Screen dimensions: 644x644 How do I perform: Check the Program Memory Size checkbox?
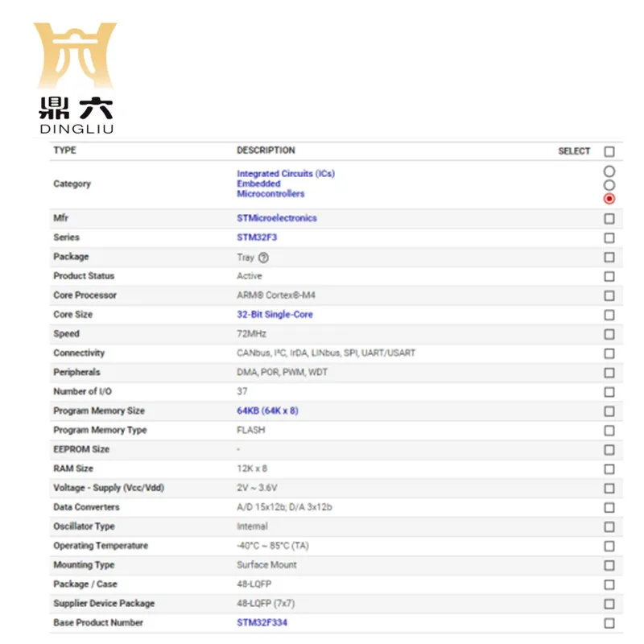click(x=609, y=411)
